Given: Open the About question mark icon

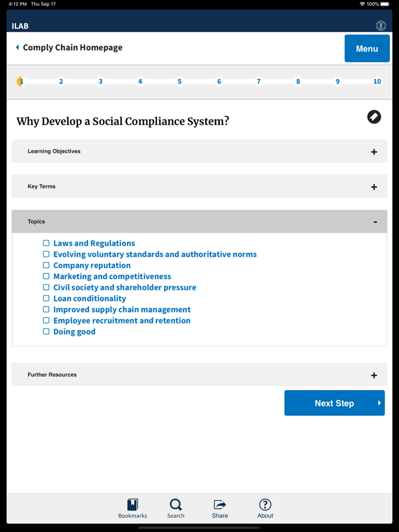Looking at the screenshot, I should coord(265,505).
